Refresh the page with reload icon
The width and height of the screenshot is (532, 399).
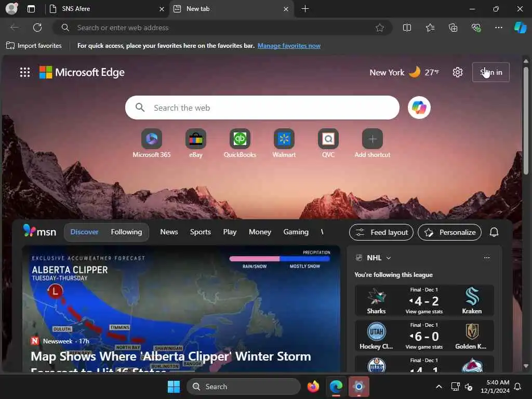click(x=37, y=28)
